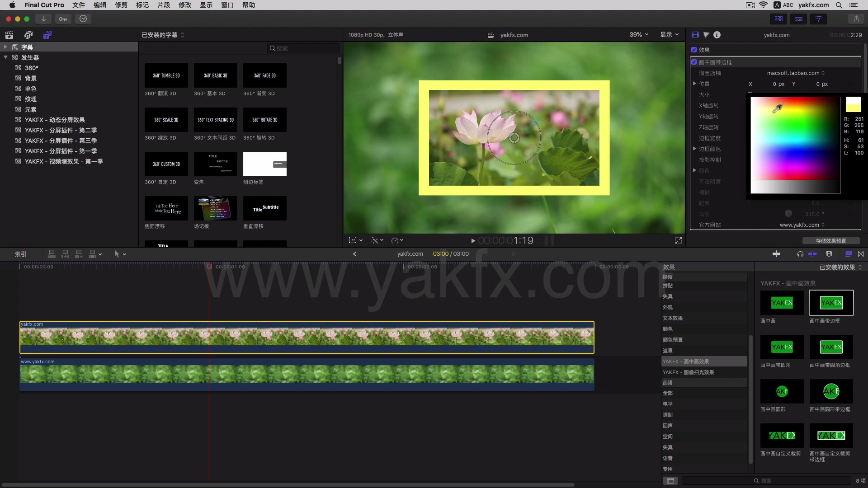868x488 pixels.
Task: Open the info inspector icon
Action: (x=717, y=35)
